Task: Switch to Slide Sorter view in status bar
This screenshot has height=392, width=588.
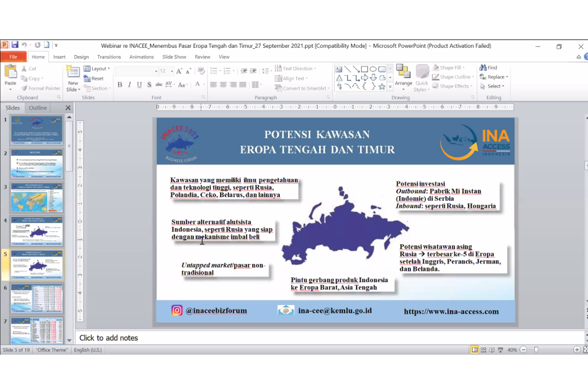Action: (483, 349)
